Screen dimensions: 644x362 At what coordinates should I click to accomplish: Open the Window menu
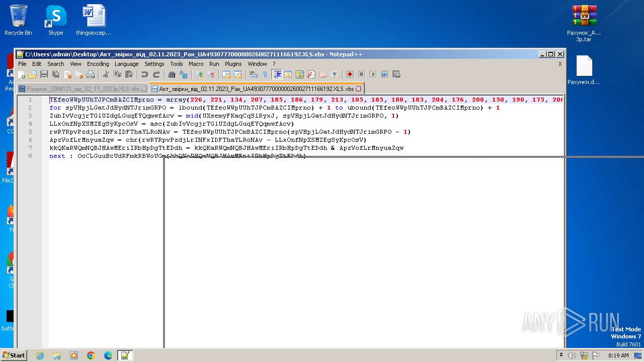coord(257,64)
